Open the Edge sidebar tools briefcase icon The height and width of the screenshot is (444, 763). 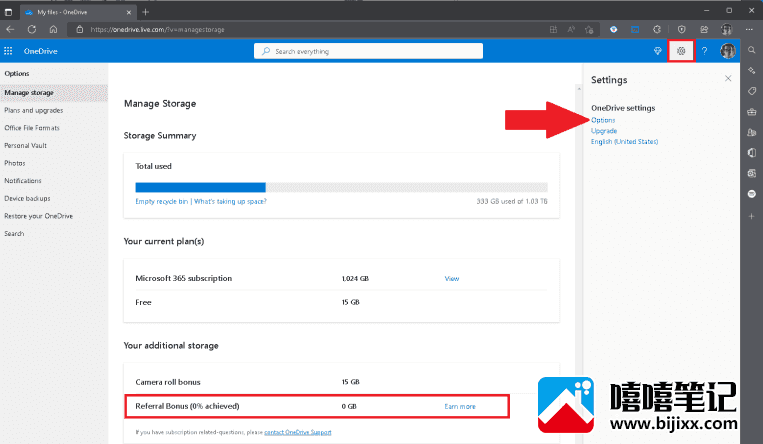pos(752,112)
